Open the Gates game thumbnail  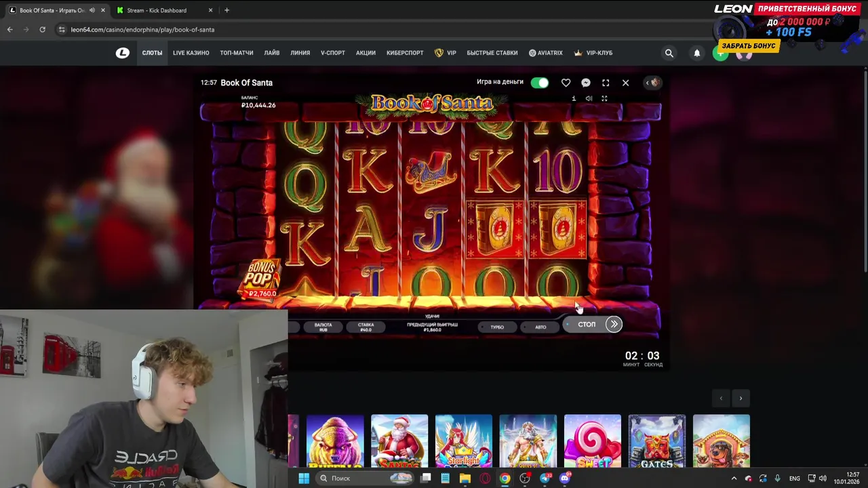tap(657, 441)
